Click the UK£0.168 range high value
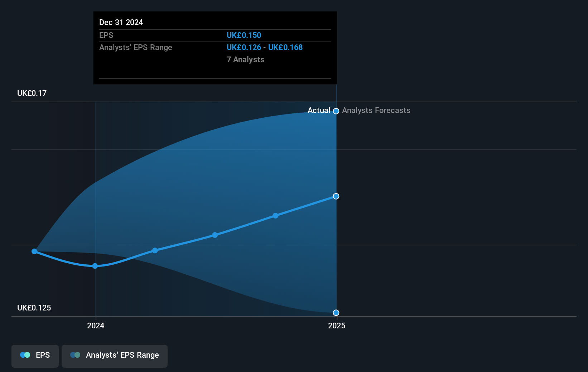Screen dimensions: 588x372 coord(285,47)
